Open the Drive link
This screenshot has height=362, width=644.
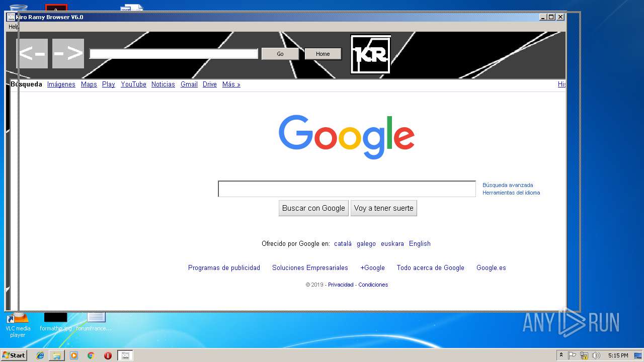pos(210,84)
